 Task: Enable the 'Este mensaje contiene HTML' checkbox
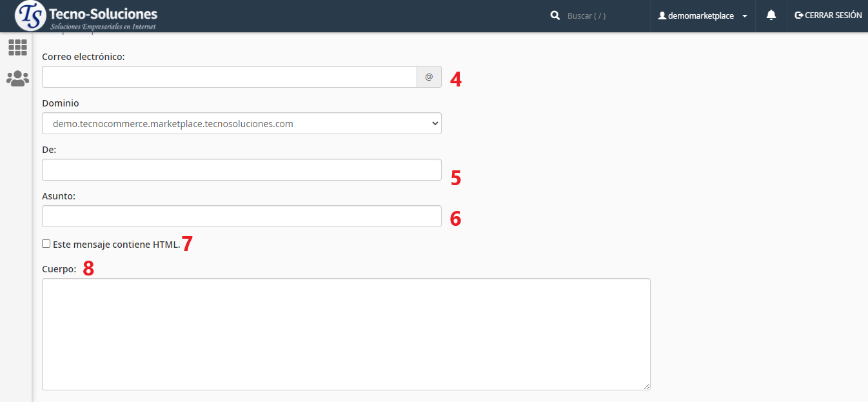click(46, 244)
